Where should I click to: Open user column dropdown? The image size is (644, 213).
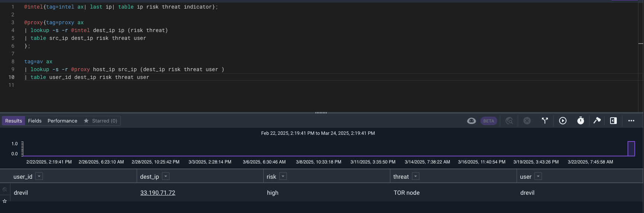(538, 176)
